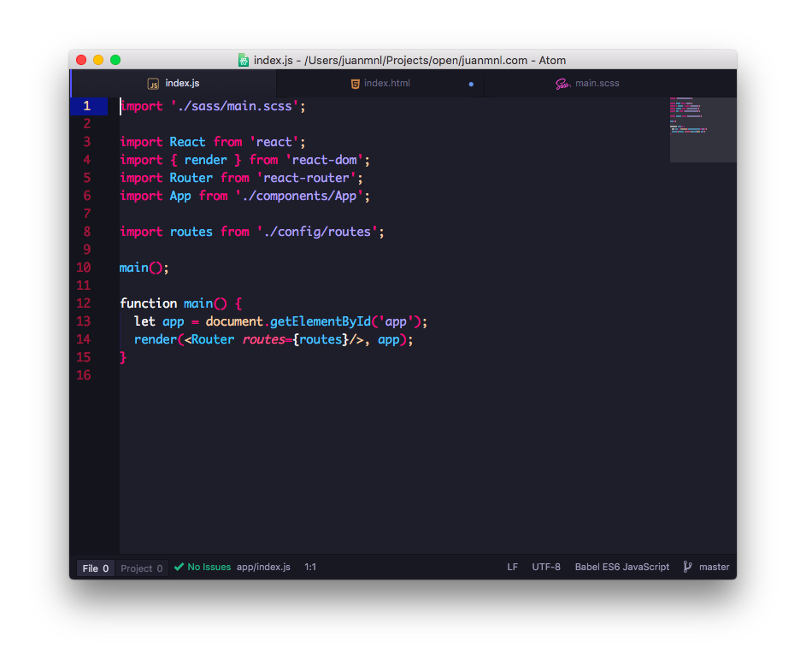Click 'document' on line 13
Screen dimensions: 812x665
tap(234, 321)
